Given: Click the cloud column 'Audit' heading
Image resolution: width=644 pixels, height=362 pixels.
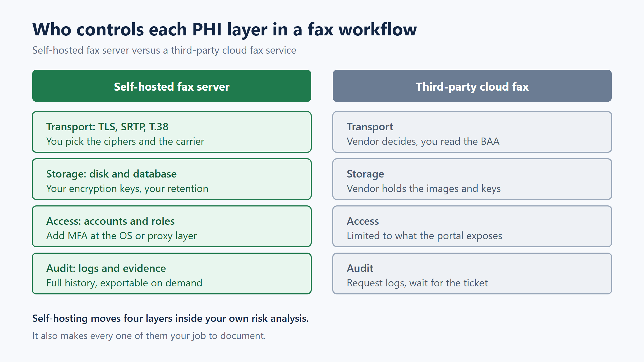Looking at the screenshot, I should coord(360,268).
